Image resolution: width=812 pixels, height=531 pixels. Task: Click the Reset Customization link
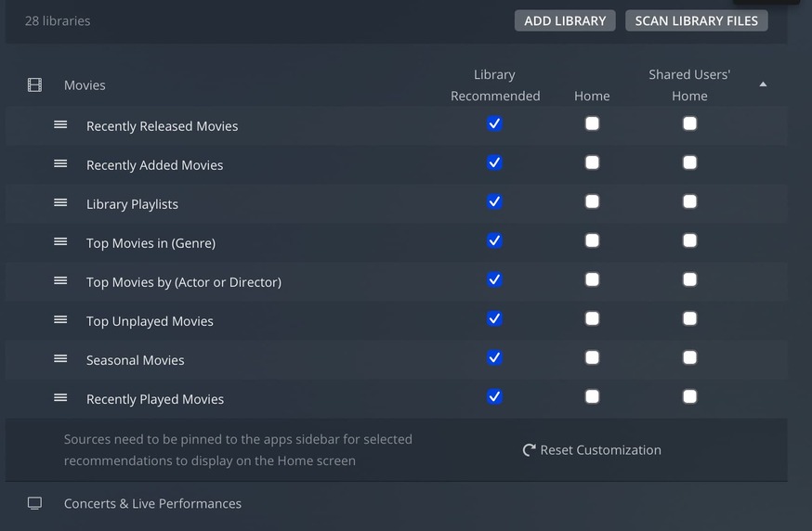coord(600,450)
